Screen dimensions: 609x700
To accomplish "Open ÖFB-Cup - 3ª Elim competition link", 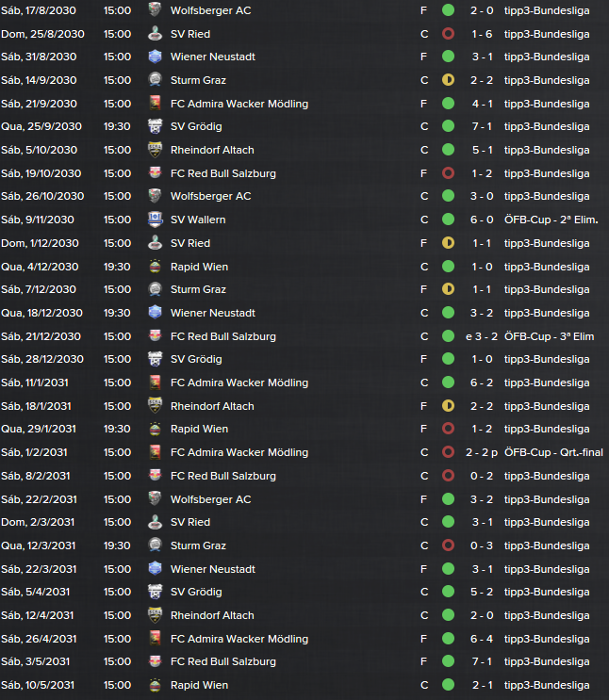I will [549, 336].
